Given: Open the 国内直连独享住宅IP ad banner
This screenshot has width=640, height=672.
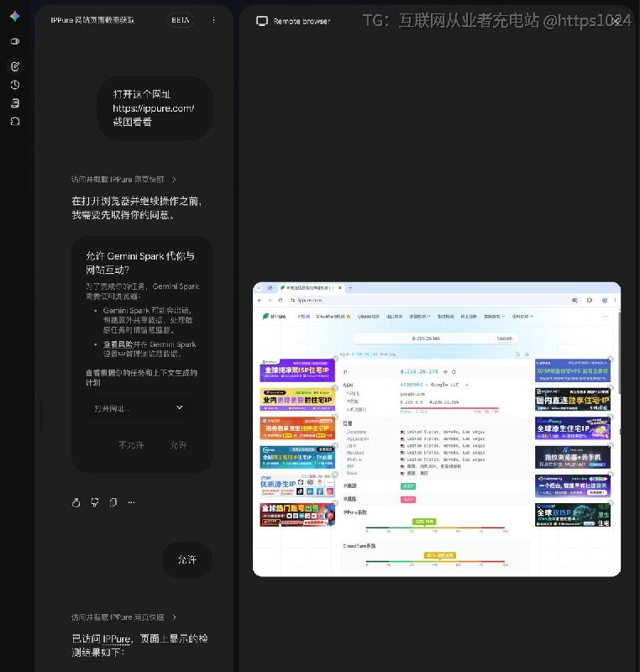Looking at the screenshot, I should [573, 400].
